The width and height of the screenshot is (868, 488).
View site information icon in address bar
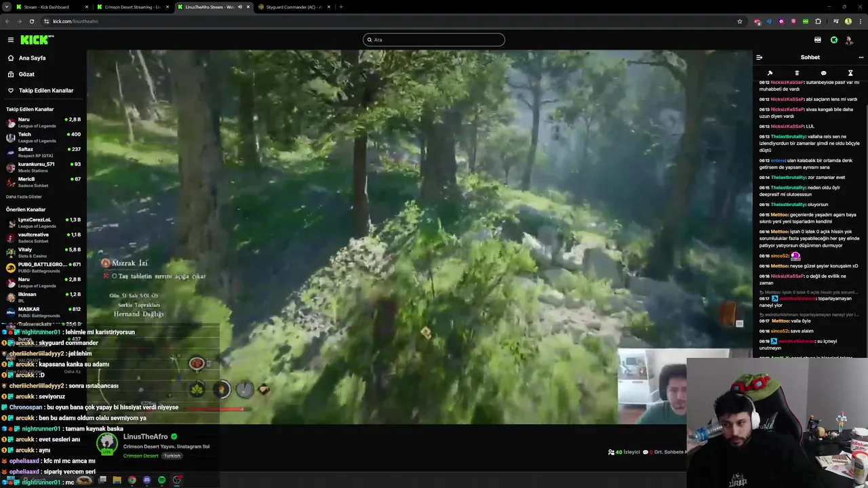(46, 21)
